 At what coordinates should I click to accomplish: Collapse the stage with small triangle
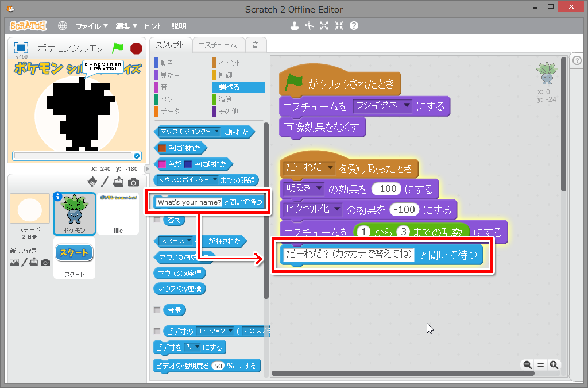click(x=147, y=169)
